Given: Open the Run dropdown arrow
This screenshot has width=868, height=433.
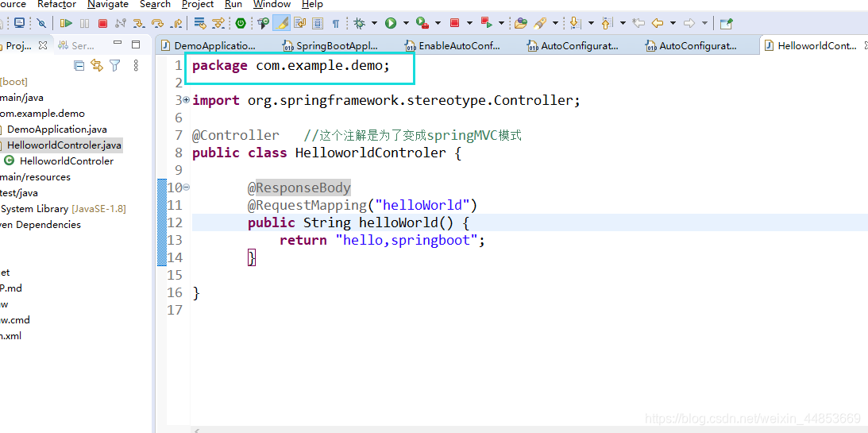Looking at the screenshot, I should (406, 23).
